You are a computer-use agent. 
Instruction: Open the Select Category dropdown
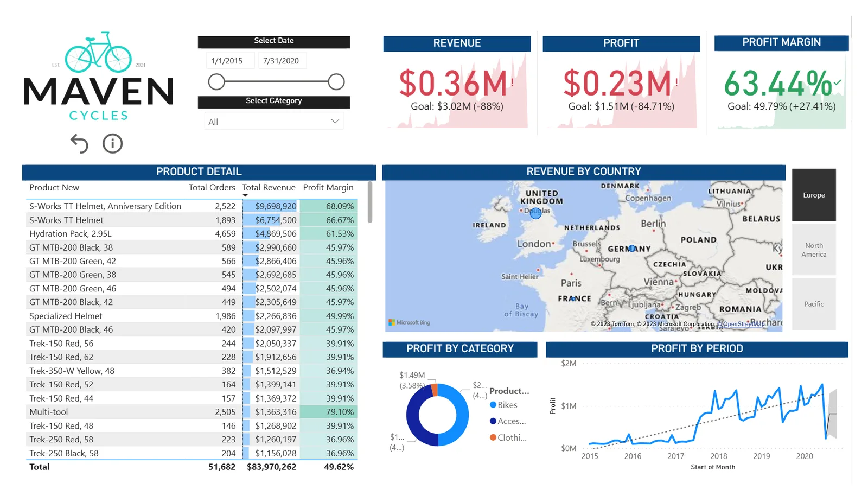click(274, 122)
